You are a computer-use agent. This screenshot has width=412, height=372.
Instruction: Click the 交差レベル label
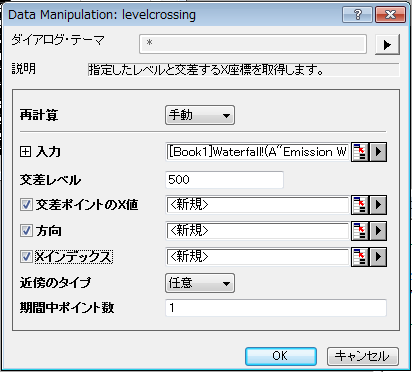50,180
